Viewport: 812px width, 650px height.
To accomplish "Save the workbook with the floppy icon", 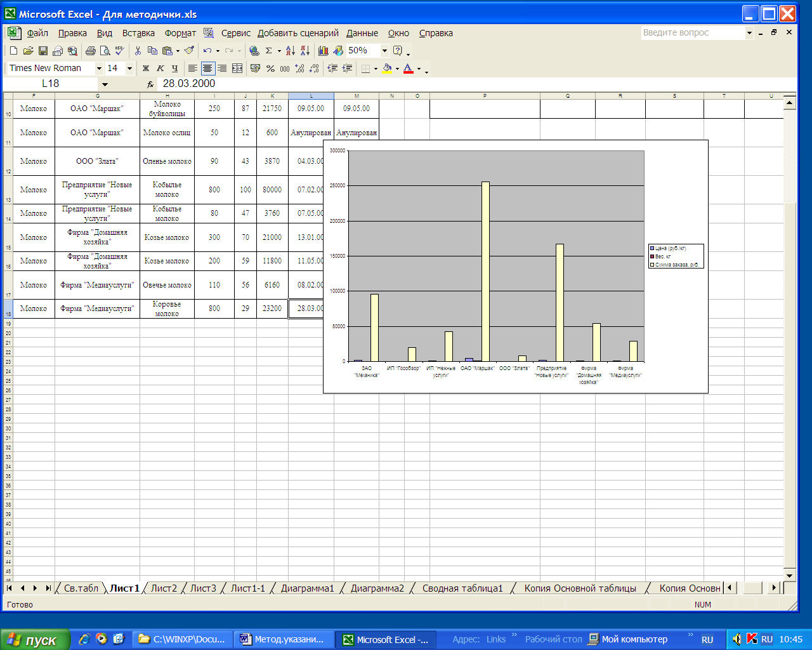I will point(43,51).
